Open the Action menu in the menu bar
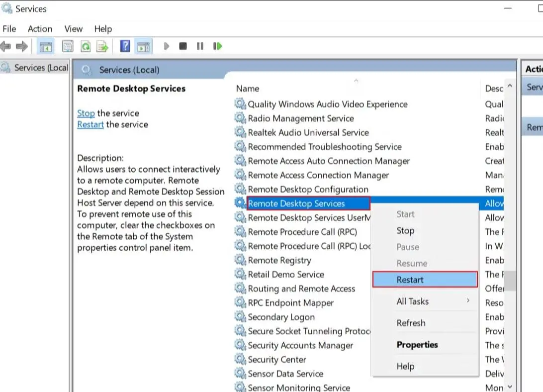543x392 pixels. tap(40, 29)
